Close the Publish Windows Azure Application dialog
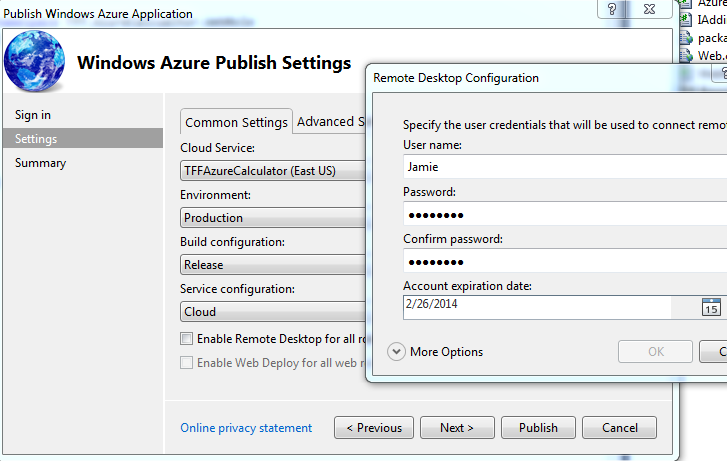This screenshot has height=461, width=727. tap(651, 10)
